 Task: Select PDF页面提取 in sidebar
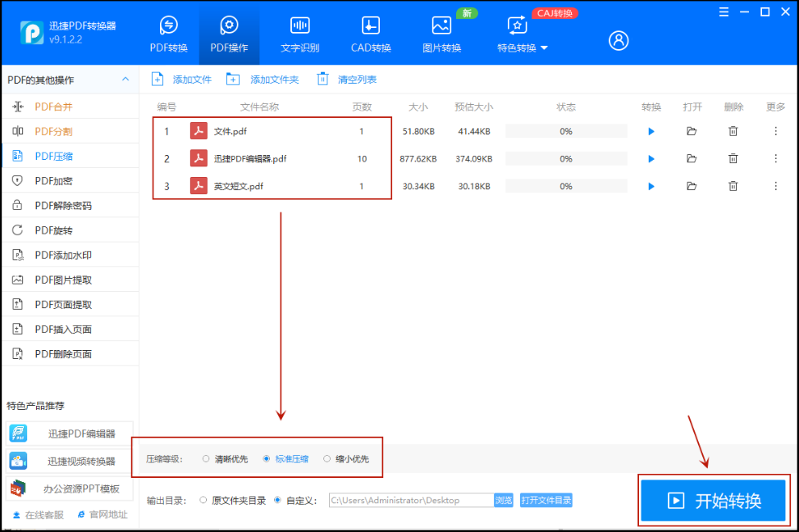(x=71, y=304)
